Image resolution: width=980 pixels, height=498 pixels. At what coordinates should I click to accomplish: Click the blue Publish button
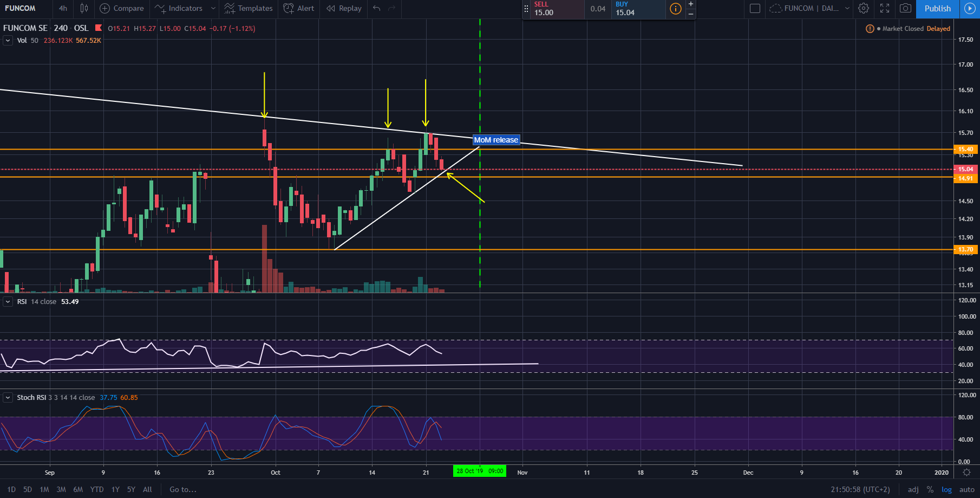click(x=938, y=8)
